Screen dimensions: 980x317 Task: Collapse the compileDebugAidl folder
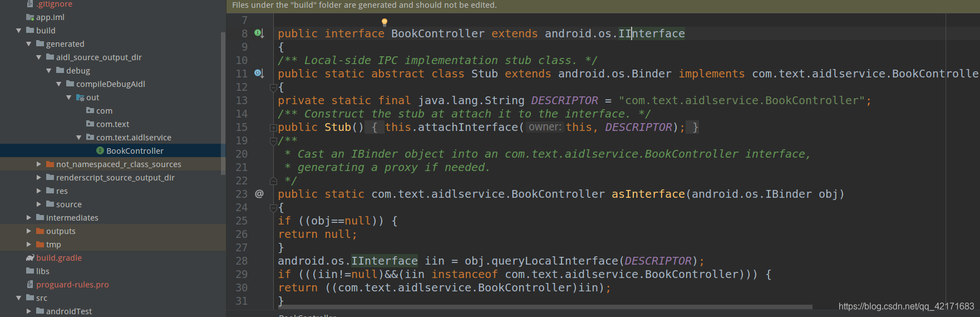click(x=59, y=84)
